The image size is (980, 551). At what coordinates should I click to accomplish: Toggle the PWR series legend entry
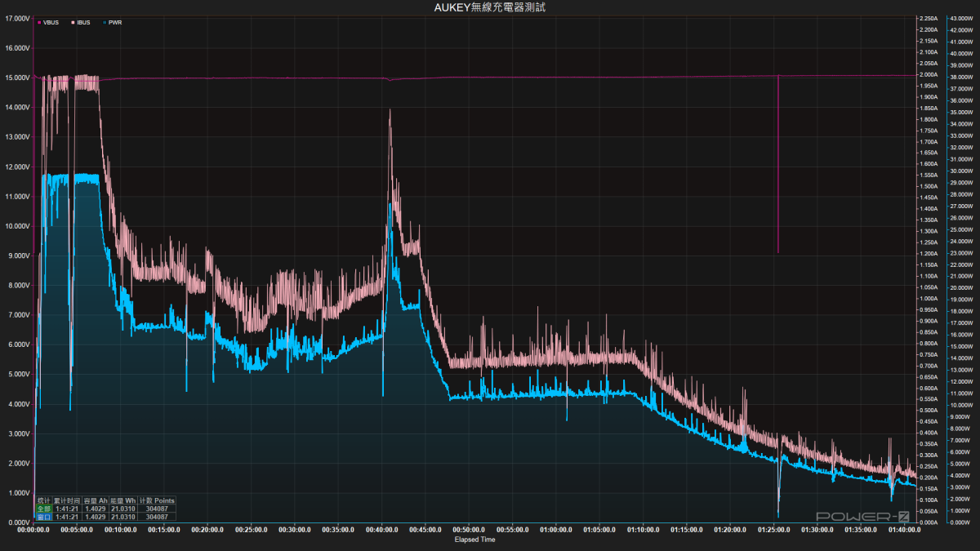click(x=114, y=23)
